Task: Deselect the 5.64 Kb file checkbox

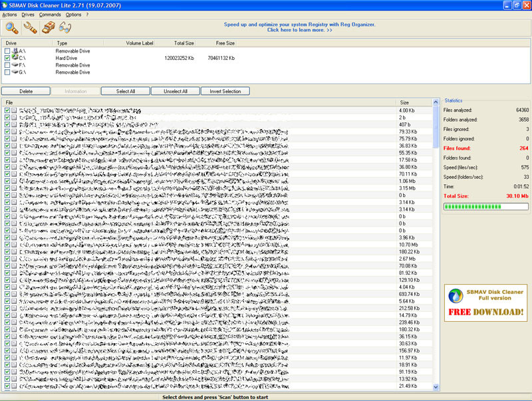Action: tap(7, 301)
